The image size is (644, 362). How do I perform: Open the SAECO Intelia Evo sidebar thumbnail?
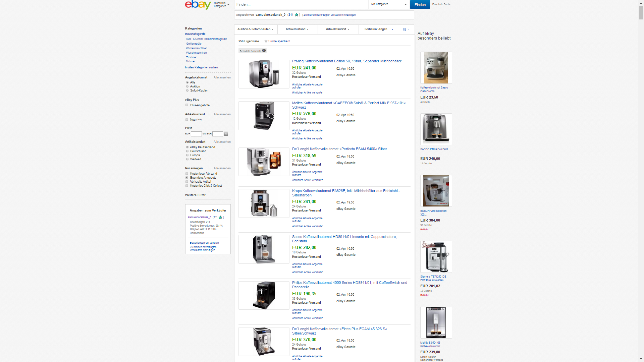[436, 129]
